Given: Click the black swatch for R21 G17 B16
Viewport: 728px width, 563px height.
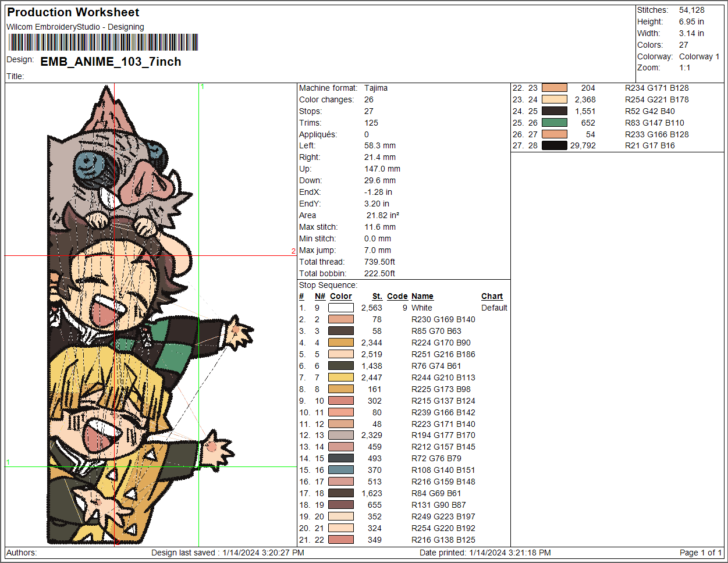Looking at the screenshot, I should point(555,145).
